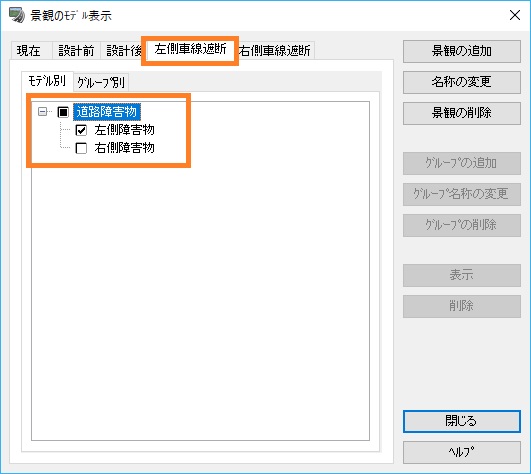
Task: Open help with the ヘルプ button
Action: [462, 452]
